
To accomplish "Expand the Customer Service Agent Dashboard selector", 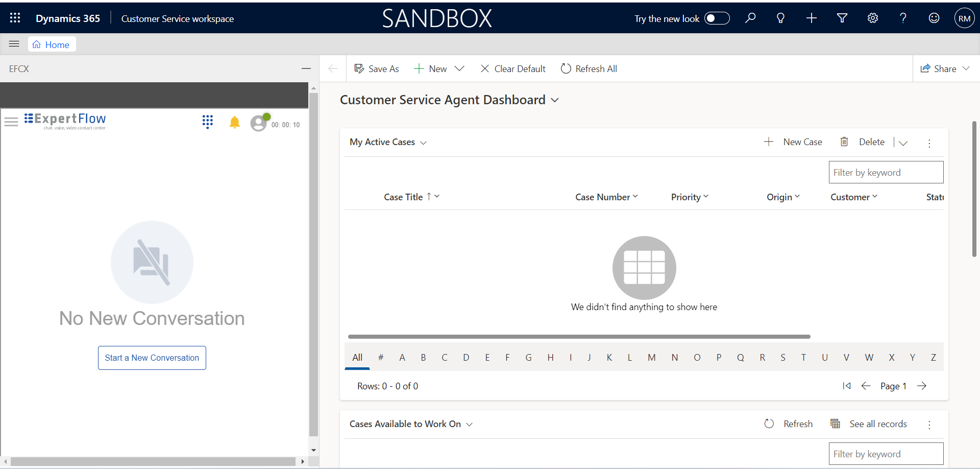I will 555,100.
